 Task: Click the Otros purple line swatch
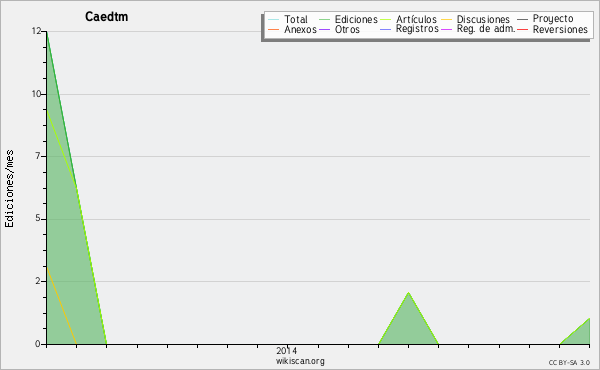tap(324, 29)
